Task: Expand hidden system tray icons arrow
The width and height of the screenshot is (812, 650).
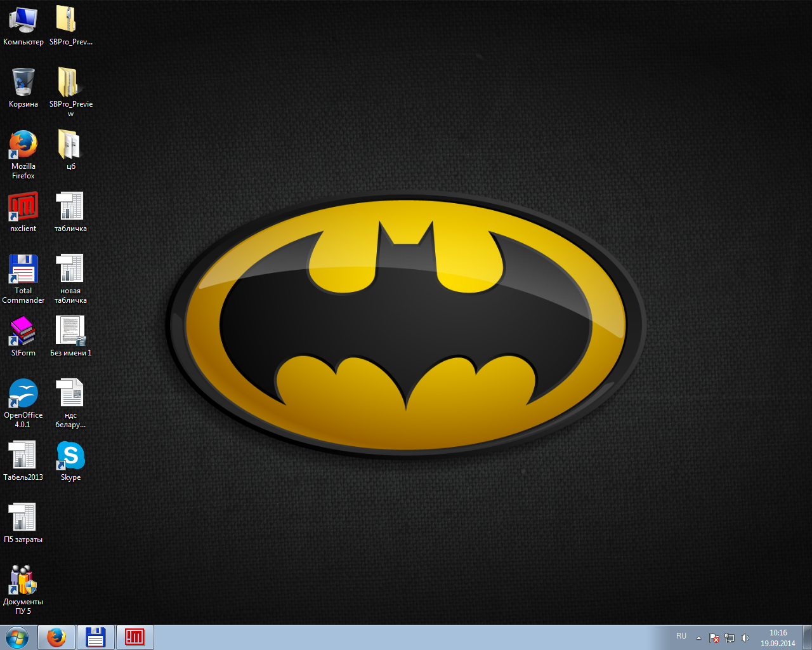Action: coord(698,638)
